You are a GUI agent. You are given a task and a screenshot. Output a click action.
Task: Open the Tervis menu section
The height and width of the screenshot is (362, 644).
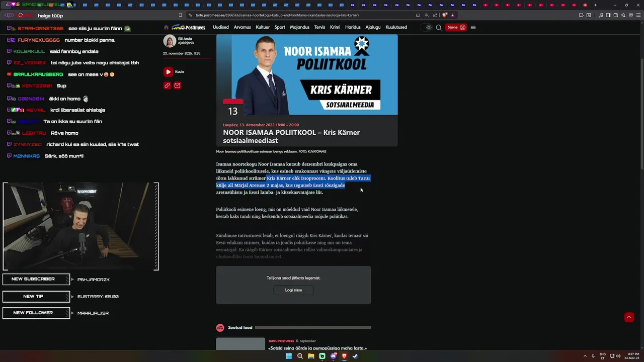[319, 27]
